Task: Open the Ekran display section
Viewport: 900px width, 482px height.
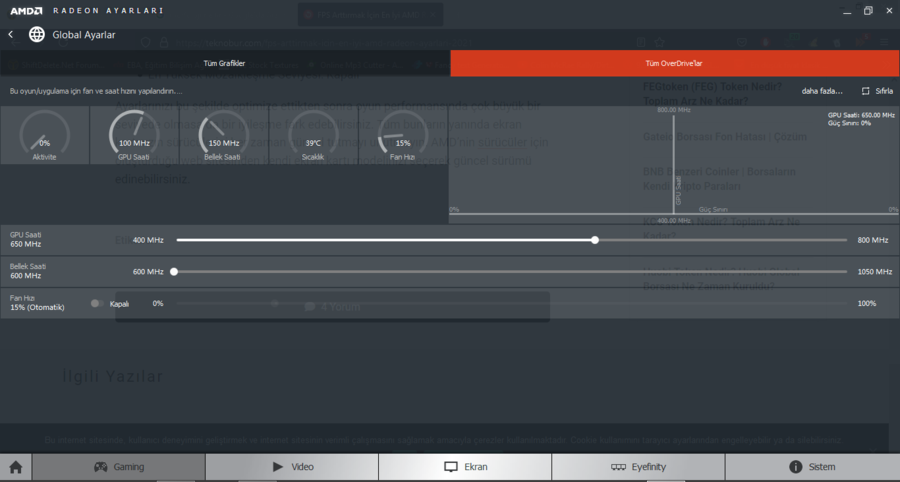Action: click(x=465, y=467)
